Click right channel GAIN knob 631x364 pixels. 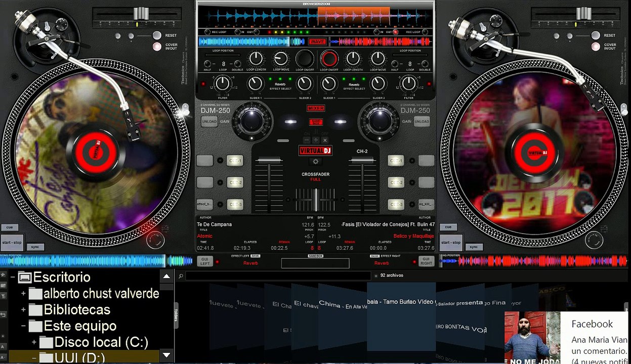379,121
